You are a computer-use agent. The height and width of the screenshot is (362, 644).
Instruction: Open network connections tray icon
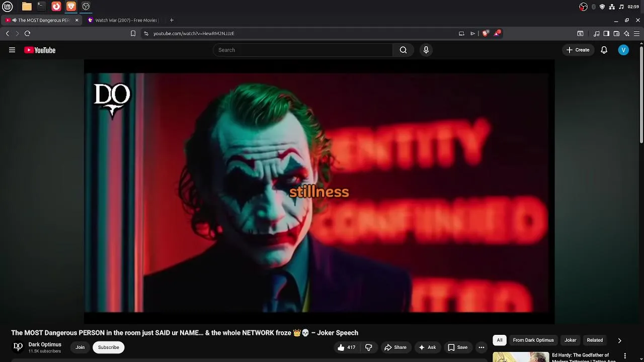[612, 7]
